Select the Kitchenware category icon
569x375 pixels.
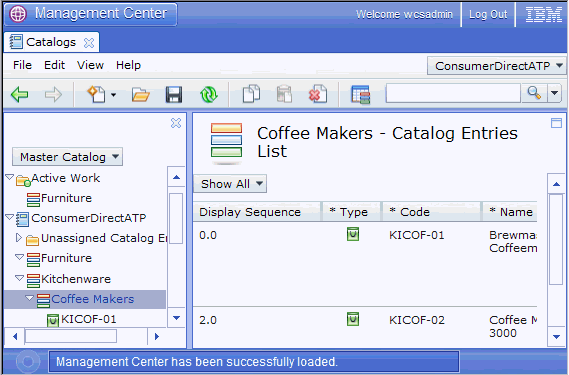[x=33, y=281]
